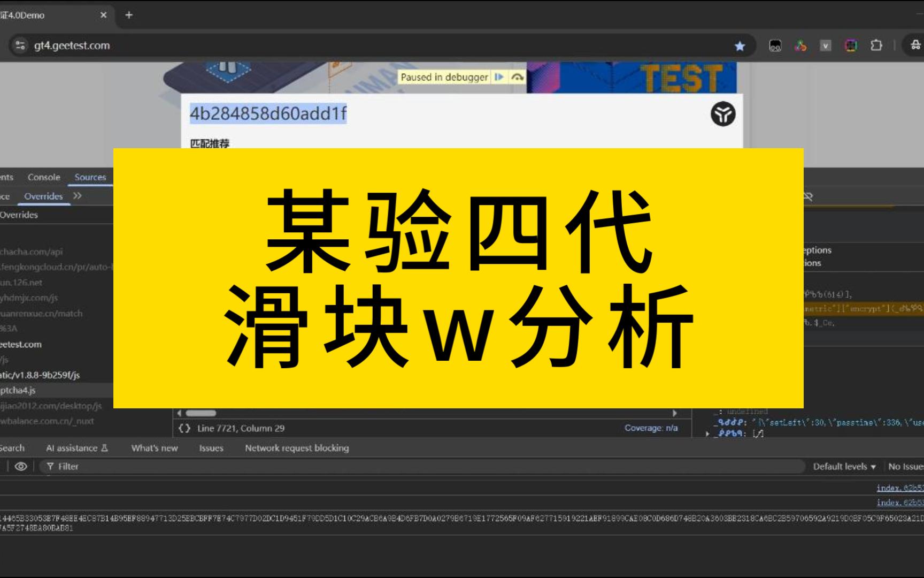Click the Coverage: n/a status
Viewport: 924px width, 578px height.
click(x=651, y=428)
